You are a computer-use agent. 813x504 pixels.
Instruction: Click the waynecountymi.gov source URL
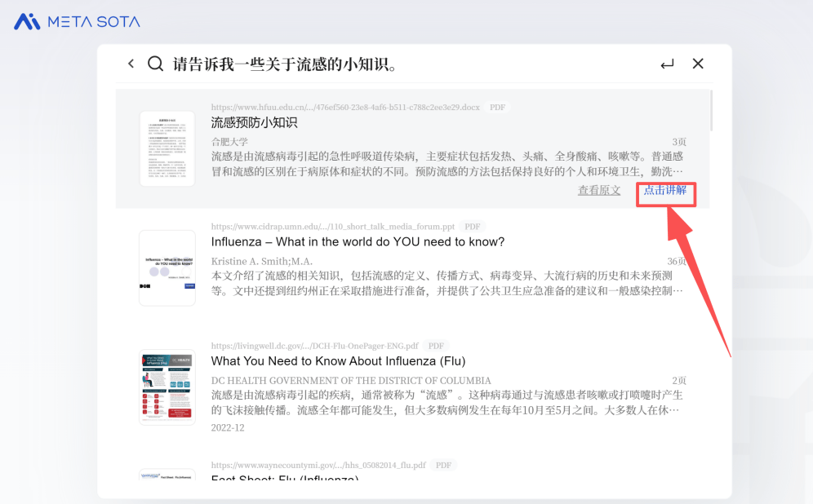click(318, 465)
